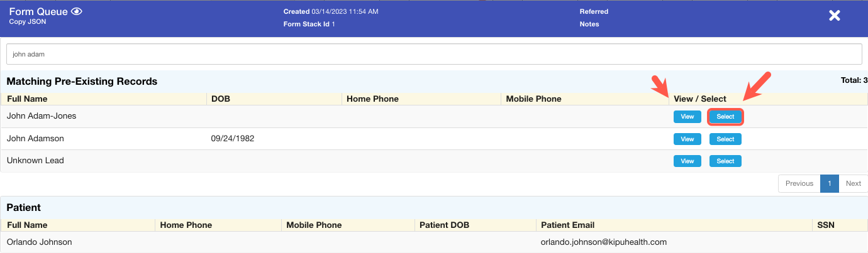Open page 1 of results

829,183
